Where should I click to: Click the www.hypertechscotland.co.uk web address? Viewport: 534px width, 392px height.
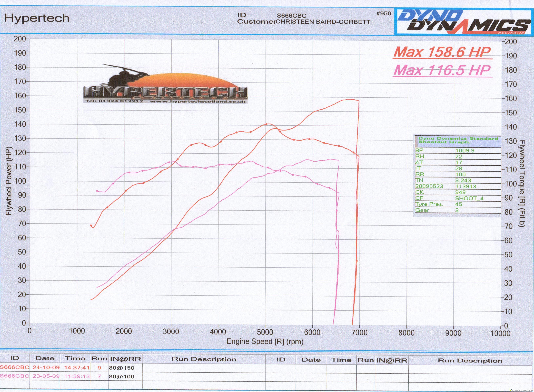198,101
